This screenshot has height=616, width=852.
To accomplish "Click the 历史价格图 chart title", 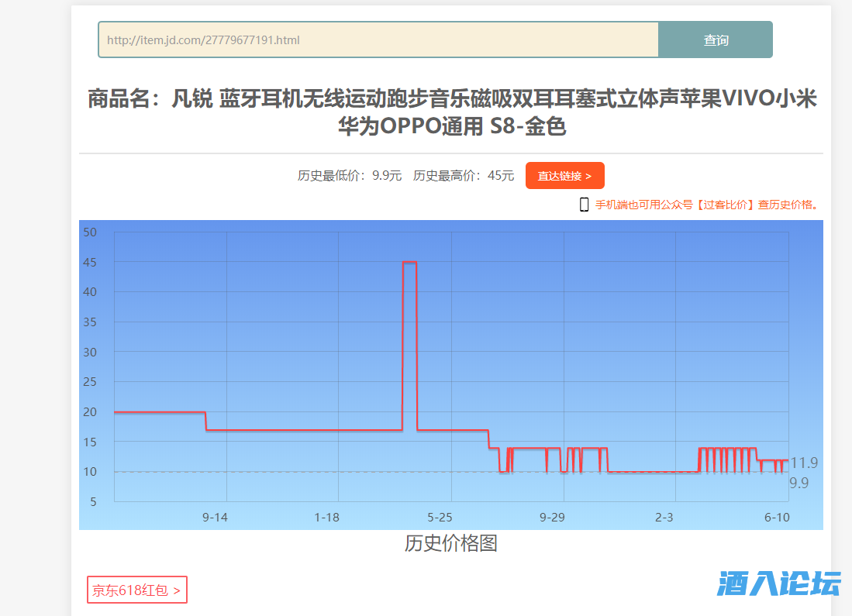I will (x=451, y=543).
